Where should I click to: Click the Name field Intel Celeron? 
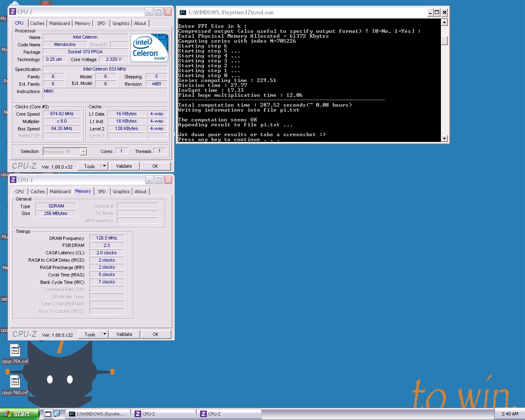click(85, 37)
